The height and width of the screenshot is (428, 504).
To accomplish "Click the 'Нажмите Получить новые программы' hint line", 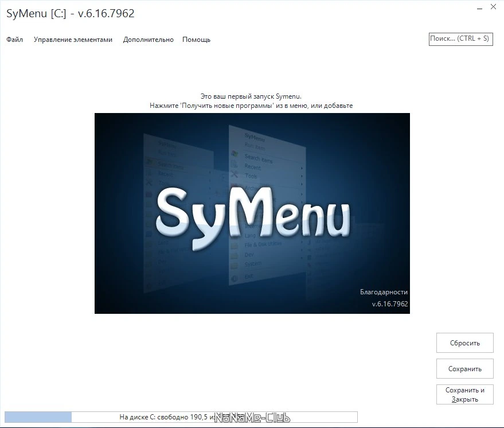I will [x=251, y=106].
